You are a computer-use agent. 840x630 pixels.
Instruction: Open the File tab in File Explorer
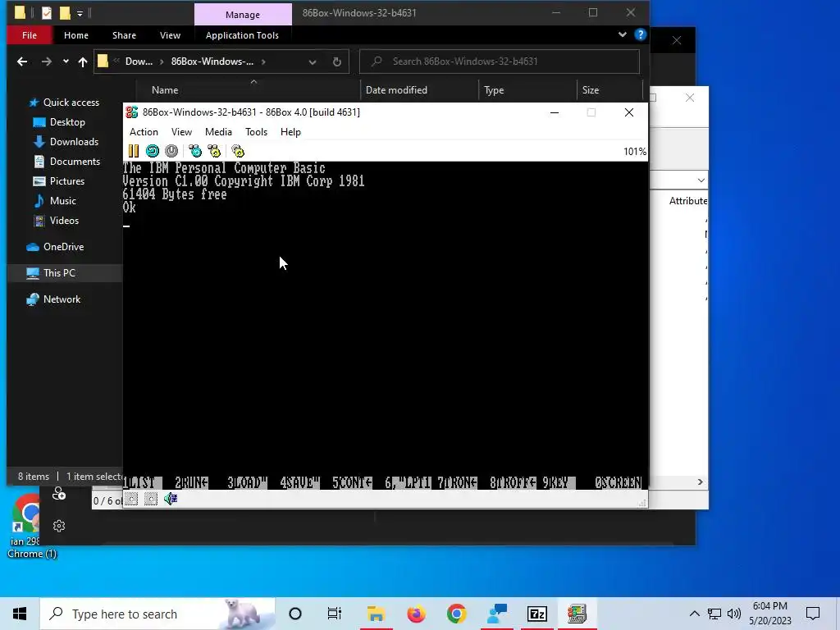pos(30,35)
